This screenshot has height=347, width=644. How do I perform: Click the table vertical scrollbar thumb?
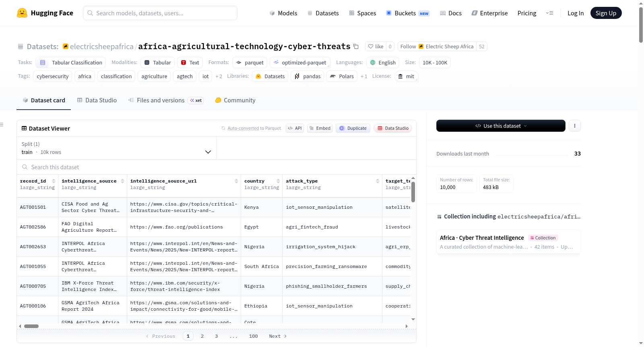[413, 192]
